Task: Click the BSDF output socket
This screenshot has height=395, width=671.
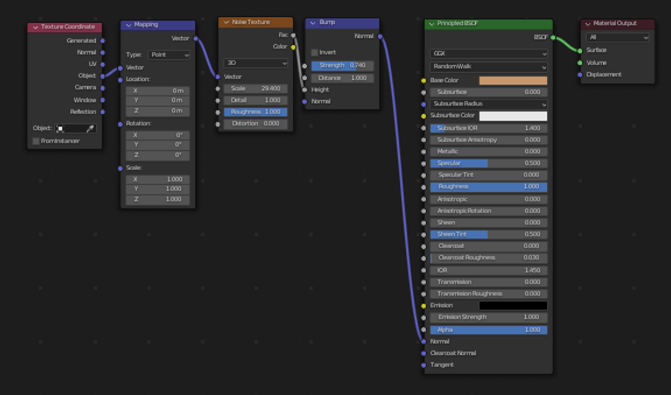Action: point(553,38)
